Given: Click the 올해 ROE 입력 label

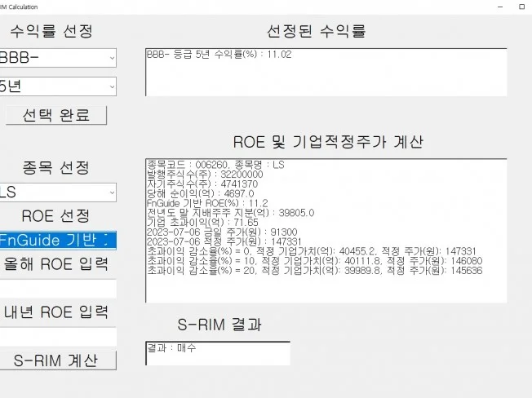Looking at the screenshot, I should (57, 264).
